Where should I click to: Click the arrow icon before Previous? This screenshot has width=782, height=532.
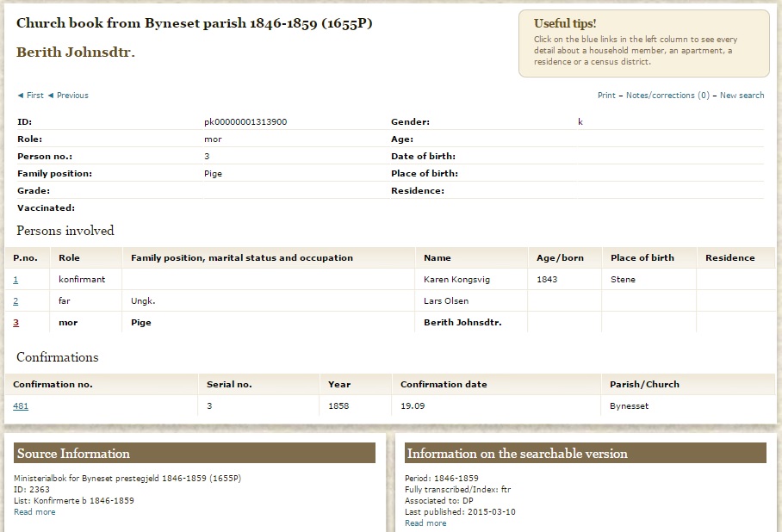point(50,96)
